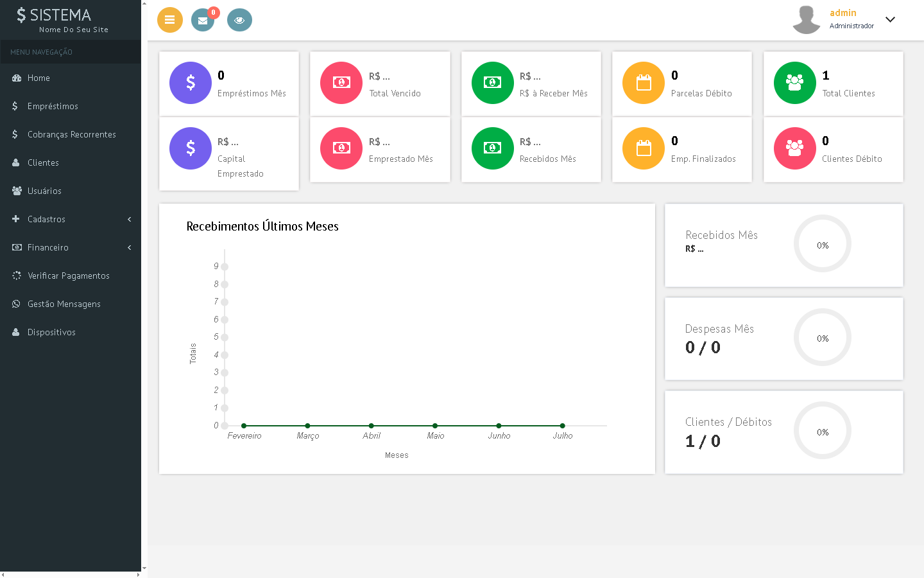The image size is (924, 578).
Task: Click the red Total Vencido money icon
Action: coord(341,83)
